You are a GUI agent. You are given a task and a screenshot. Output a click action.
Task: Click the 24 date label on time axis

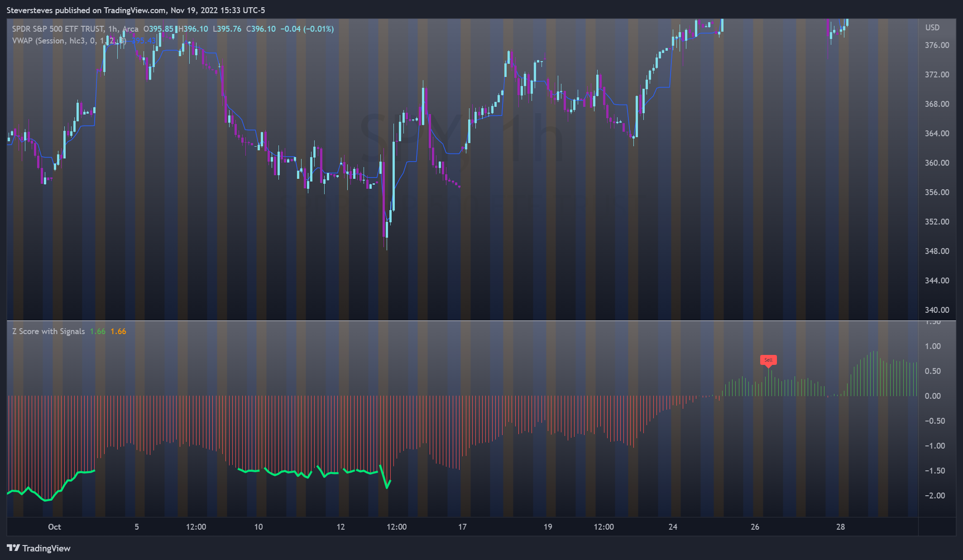673,527
